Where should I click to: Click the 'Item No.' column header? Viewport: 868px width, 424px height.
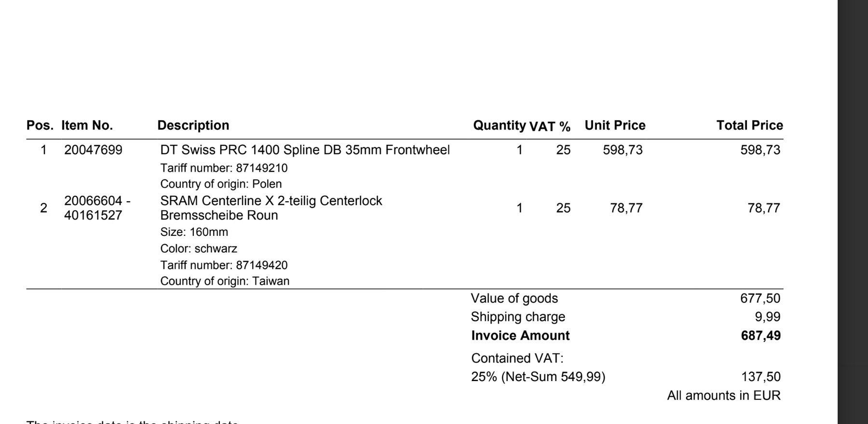click(87, 125)
